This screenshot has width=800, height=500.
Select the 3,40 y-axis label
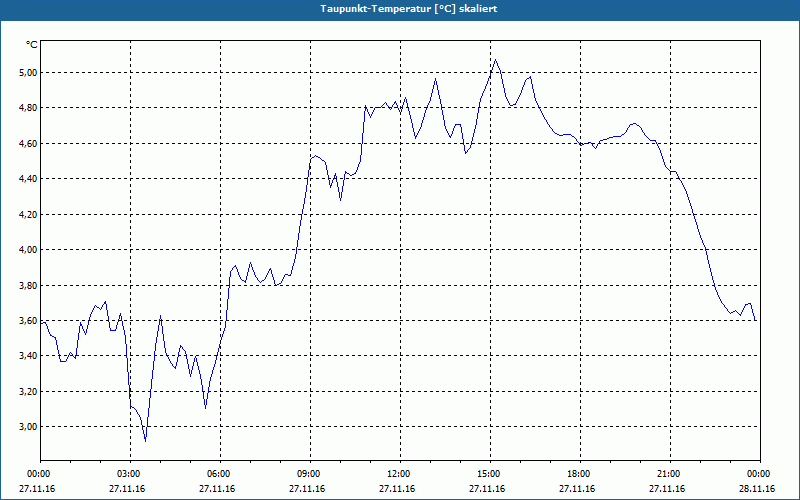[29, 356]
